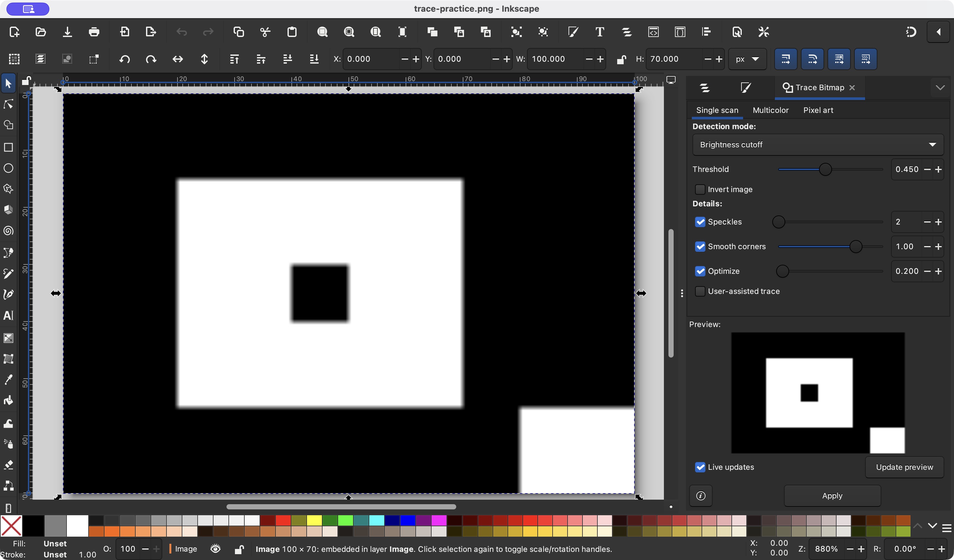Switch to the Pixel art tab
The height and width of the screenshot is (560, 954).
pos(818,110)
